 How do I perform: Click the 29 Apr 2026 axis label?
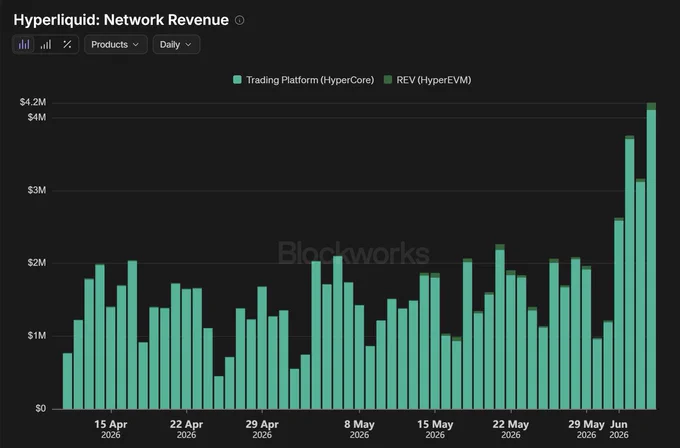tap(262, 429)
